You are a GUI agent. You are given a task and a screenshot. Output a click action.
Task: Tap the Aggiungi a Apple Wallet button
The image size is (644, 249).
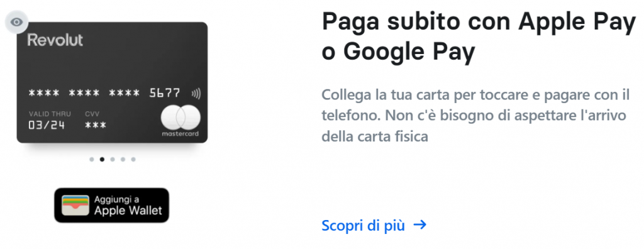click(112, 206)
